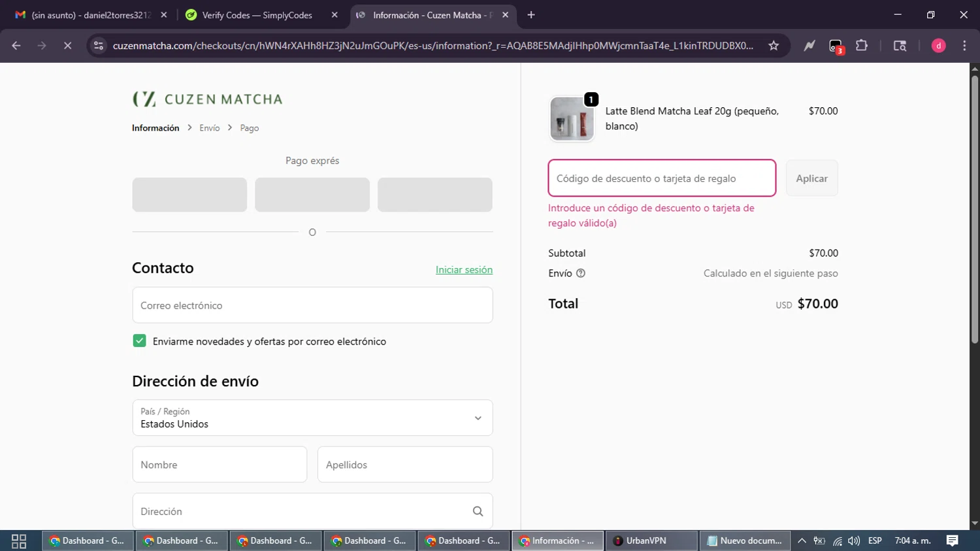Image resolution: width=980 pixels, height=551 pixels.
Task: Click the Cuzen Matcha logo
Action: pyautogui.click(x=207, y=99)
